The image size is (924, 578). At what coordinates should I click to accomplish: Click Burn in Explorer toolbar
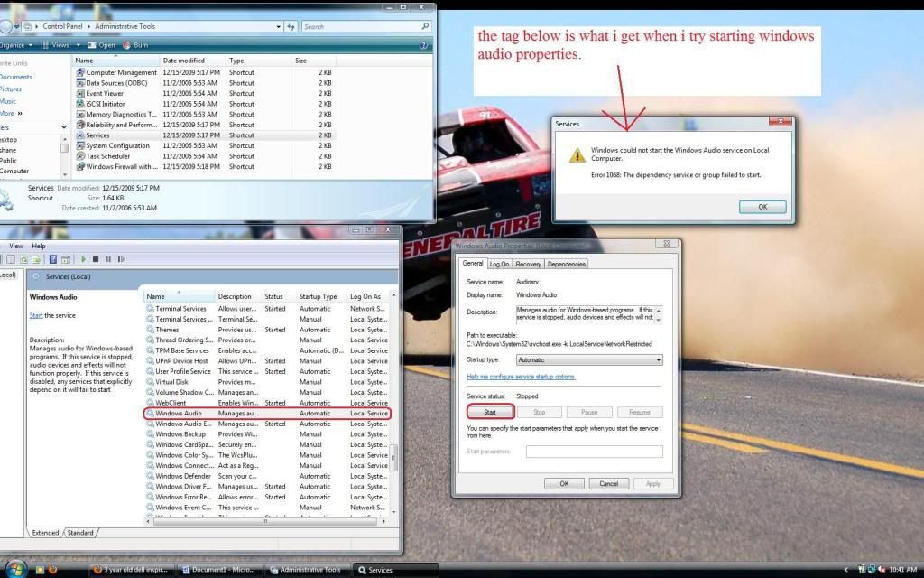[x=135, y=45]
